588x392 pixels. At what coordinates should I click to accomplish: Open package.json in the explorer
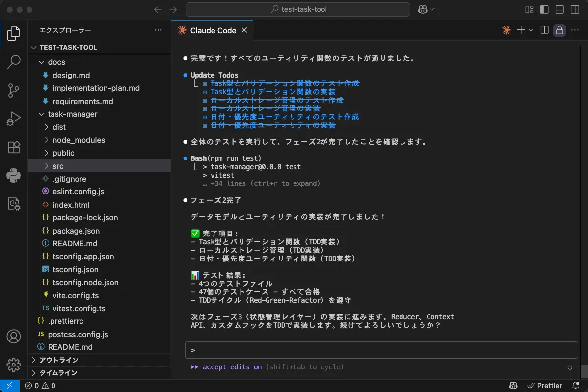click(x=76, y=231)
